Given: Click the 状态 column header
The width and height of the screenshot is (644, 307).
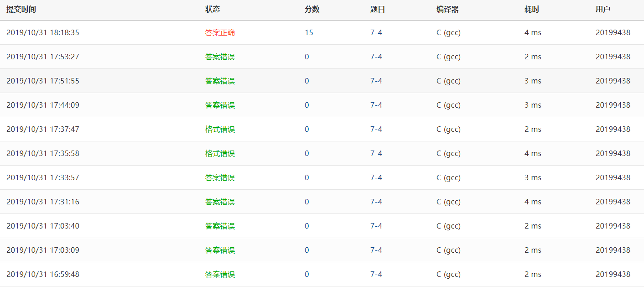Looking at the screenshot, I should click(213, 10).
